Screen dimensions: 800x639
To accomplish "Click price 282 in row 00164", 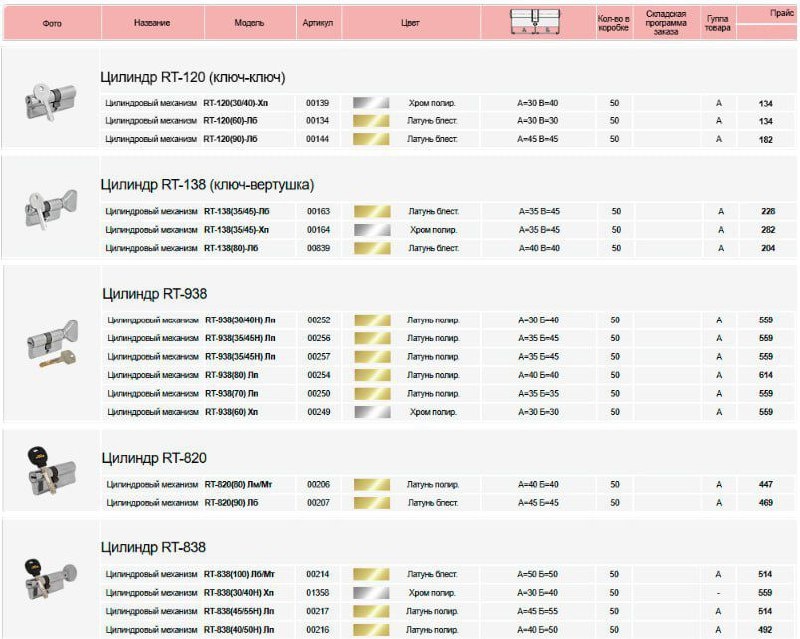I will [768, 230].
